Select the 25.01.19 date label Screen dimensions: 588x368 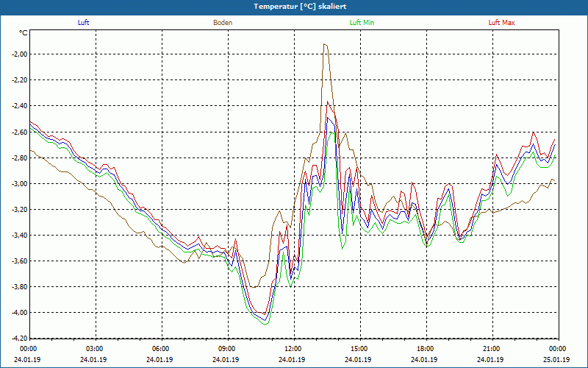click(557, 359)
